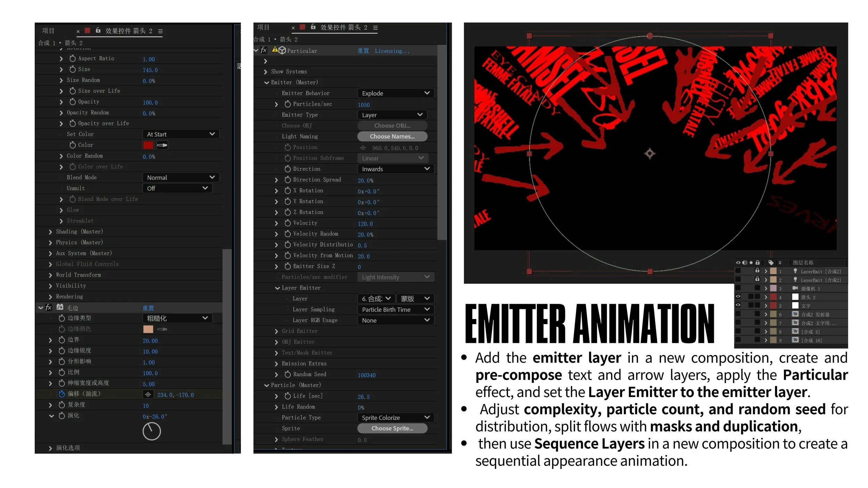Click the Choose Names... button

[x=392, y=136]
